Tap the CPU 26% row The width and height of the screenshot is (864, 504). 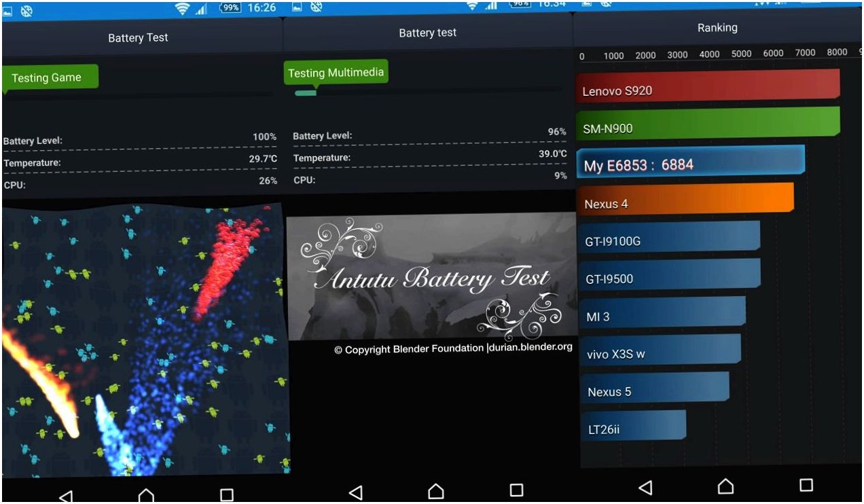coord(140,183)
